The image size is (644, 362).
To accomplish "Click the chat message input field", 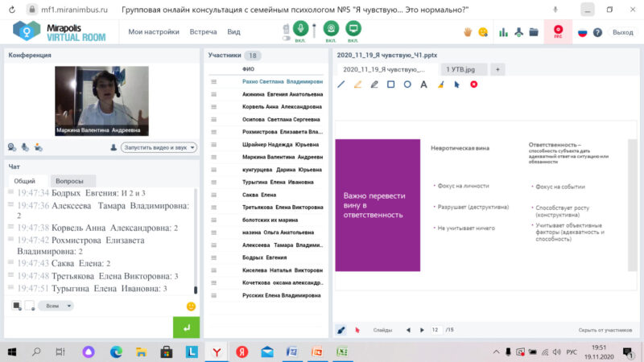I will (x=89, y=327).
